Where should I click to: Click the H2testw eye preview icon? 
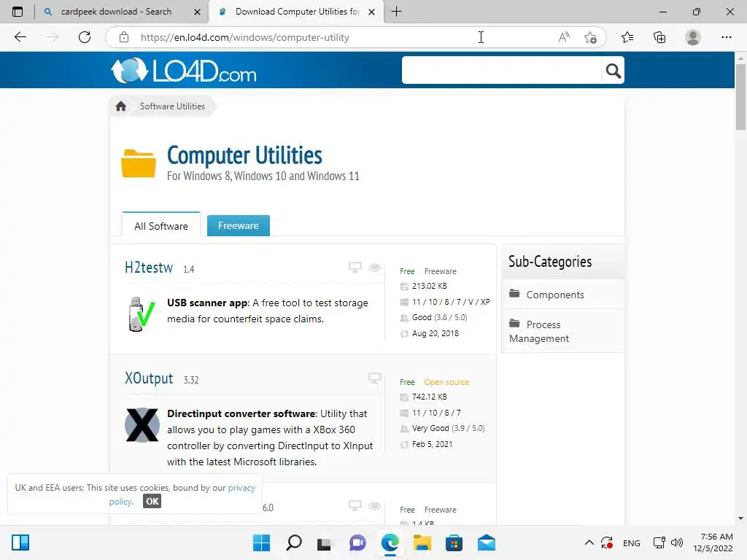[374, 268]
